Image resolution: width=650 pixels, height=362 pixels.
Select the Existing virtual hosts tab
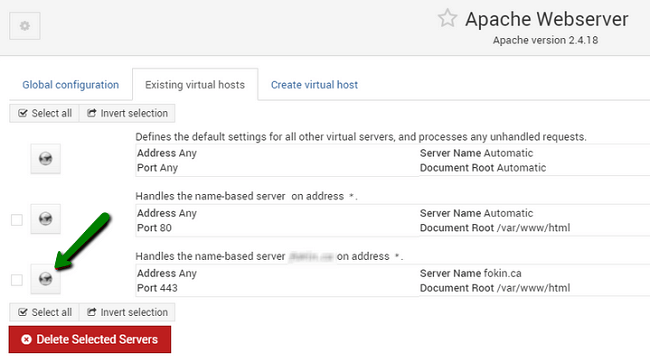pyautogui.click(x=195, y=85)
